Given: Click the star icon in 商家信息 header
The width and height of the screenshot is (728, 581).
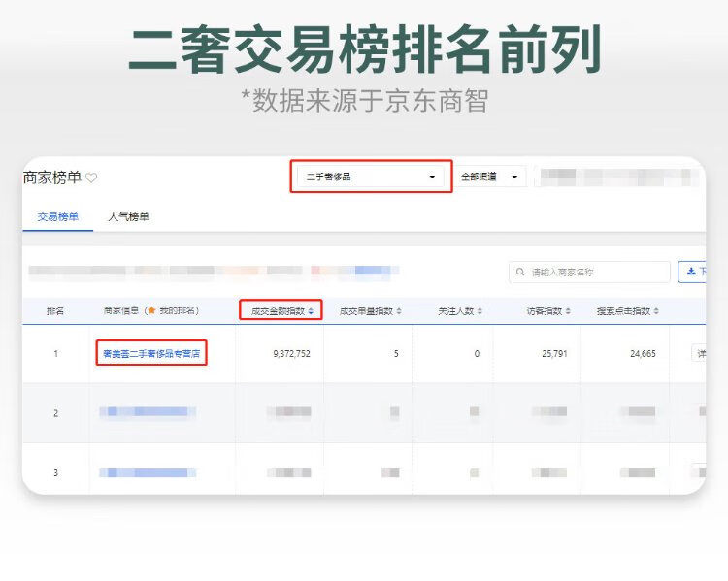Looking at the screenshot, I should point(150,311).
